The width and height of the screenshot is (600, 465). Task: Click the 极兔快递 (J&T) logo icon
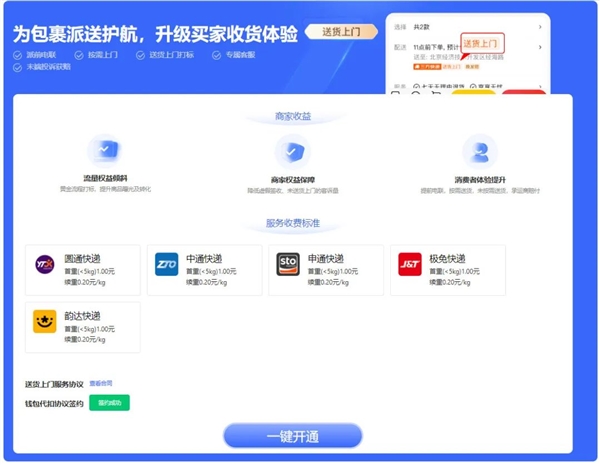[410, 264]
